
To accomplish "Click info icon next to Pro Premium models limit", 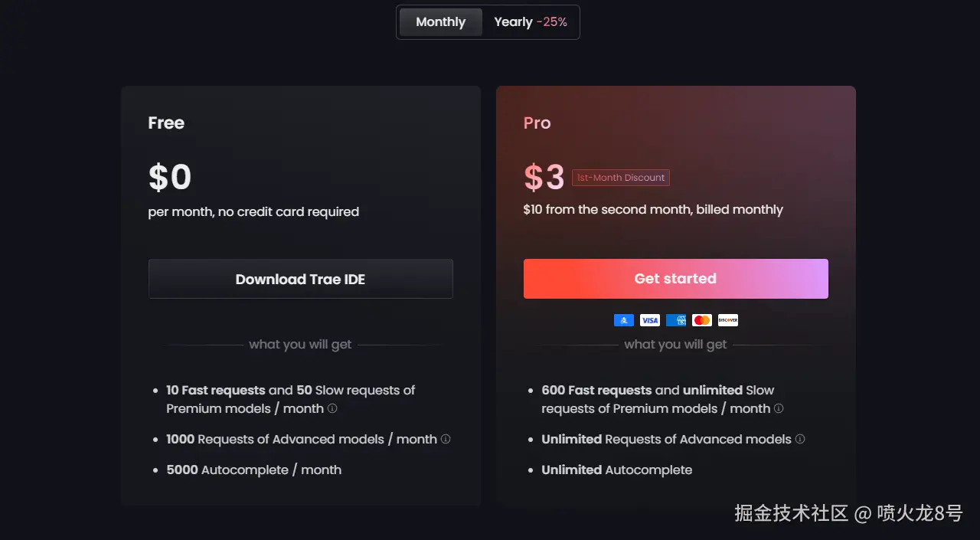I will (x=779, y=409).
